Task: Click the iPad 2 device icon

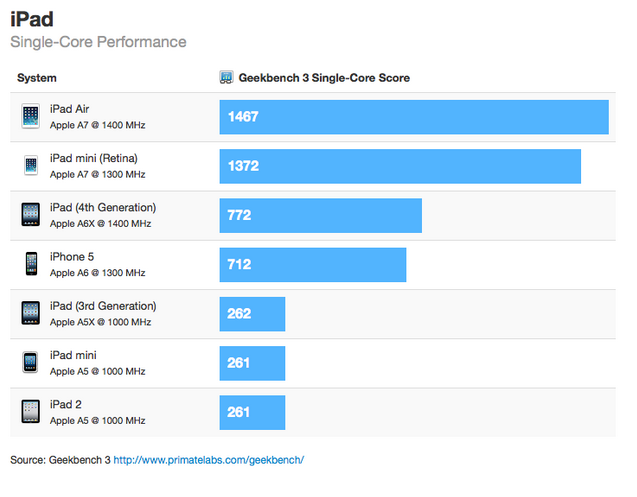Action: click(x=30, y=411)
